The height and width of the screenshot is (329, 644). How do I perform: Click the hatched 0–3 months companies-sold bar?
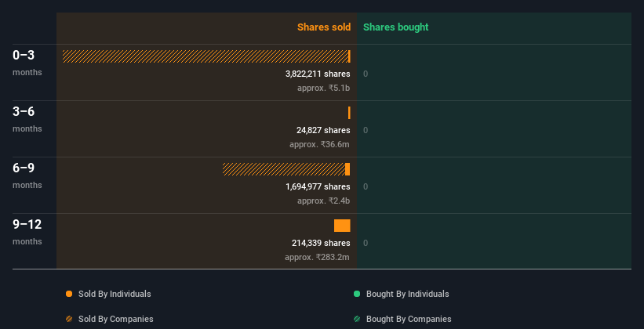(x=205, y=56)
